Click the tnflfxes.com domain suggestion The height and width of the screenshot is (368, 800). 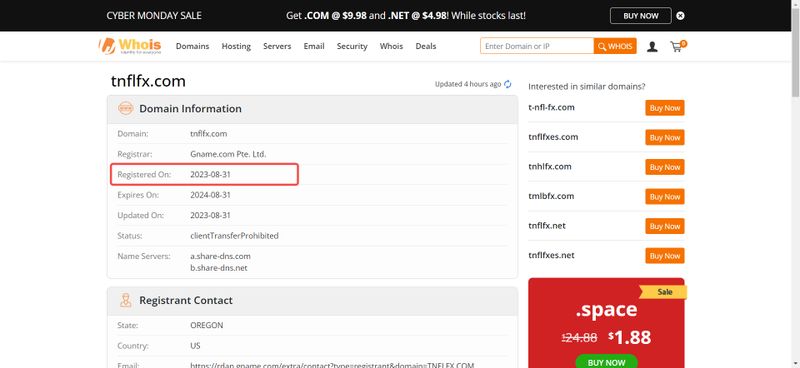553,137
